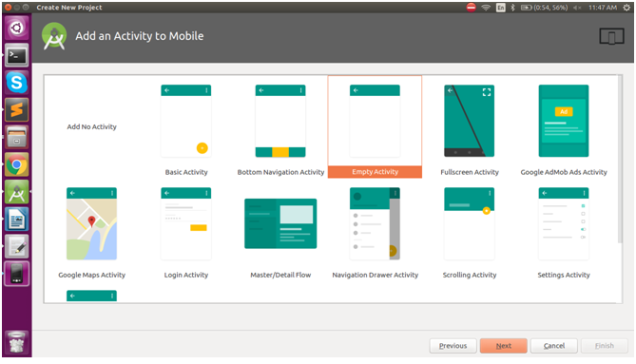Open Sublime Text from the launcher

16,110
